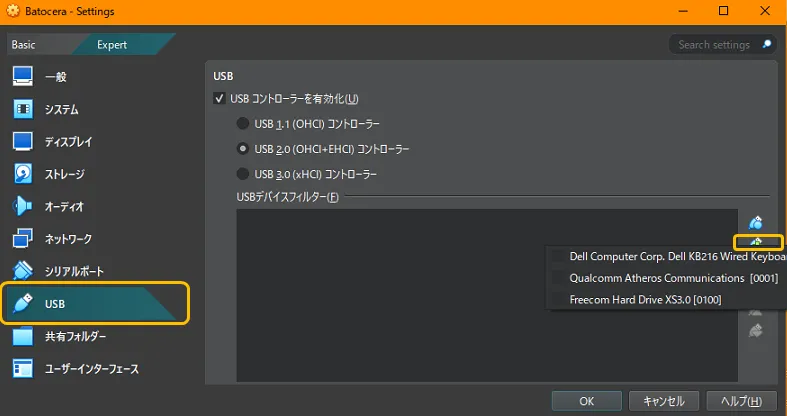This screenshot has width=787, height=416.
Task: Toggle the USBコントローラーを有効化 checkbox
Action: point(220,98)
